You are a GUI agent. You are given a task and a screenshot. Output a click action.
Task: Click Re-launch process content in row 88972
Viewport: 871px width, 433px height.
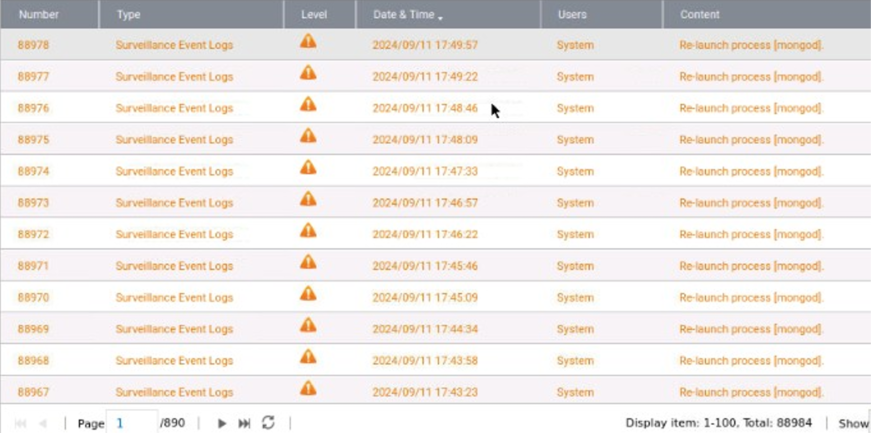pyautogui.click(x=751, y=234)
